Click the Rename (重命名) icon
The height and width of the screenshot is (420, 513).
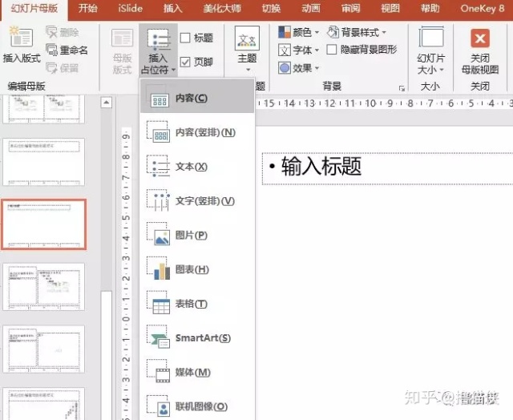(51, 50)
